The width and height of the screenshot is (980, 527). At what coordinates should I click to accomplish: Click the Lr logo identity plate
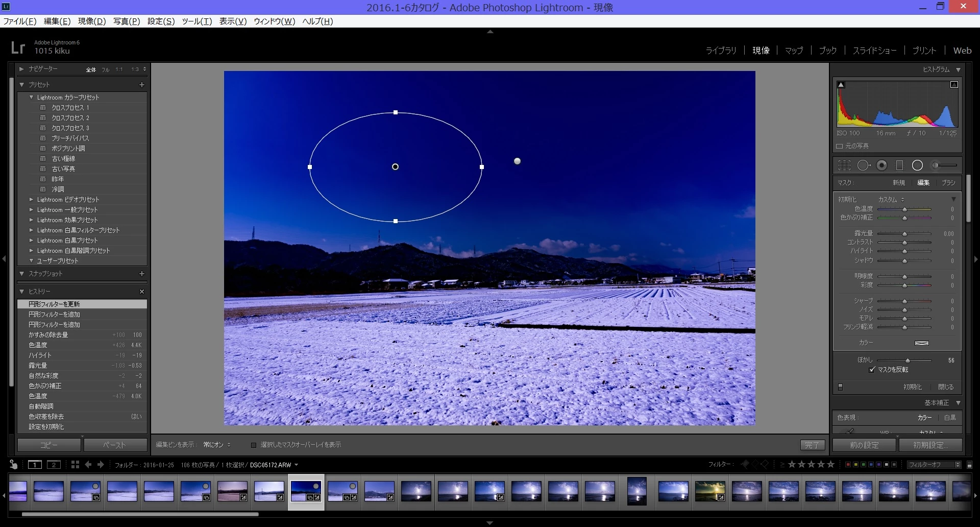[18, 47]
